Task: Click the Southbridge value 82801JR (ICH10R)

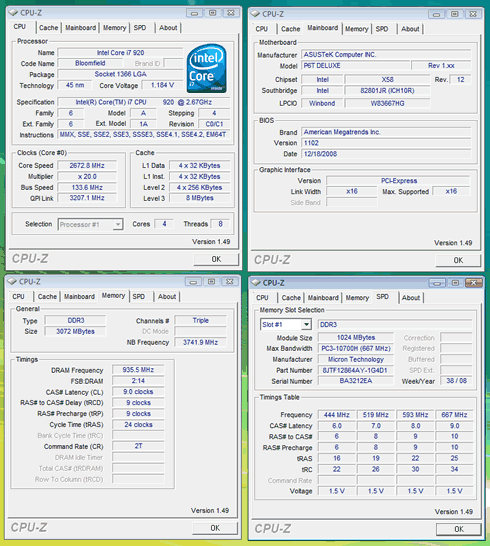Action: [x=387, y=91]
